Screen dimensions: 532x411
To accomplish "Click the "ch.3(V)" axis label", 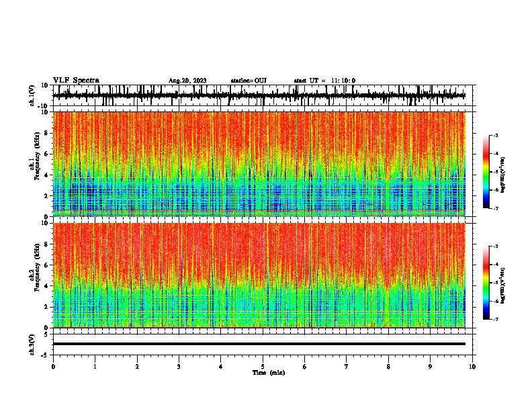I will tap(32, 345).
